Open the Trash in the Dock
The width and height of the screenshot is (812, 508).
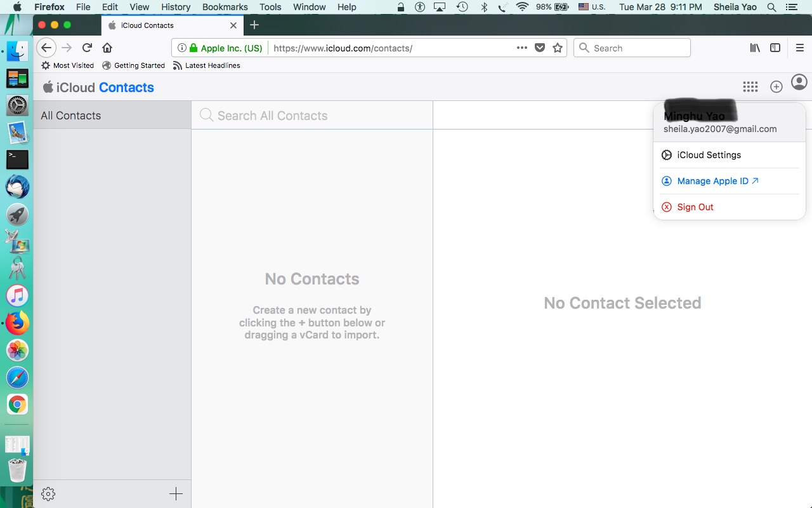[18, 471]
